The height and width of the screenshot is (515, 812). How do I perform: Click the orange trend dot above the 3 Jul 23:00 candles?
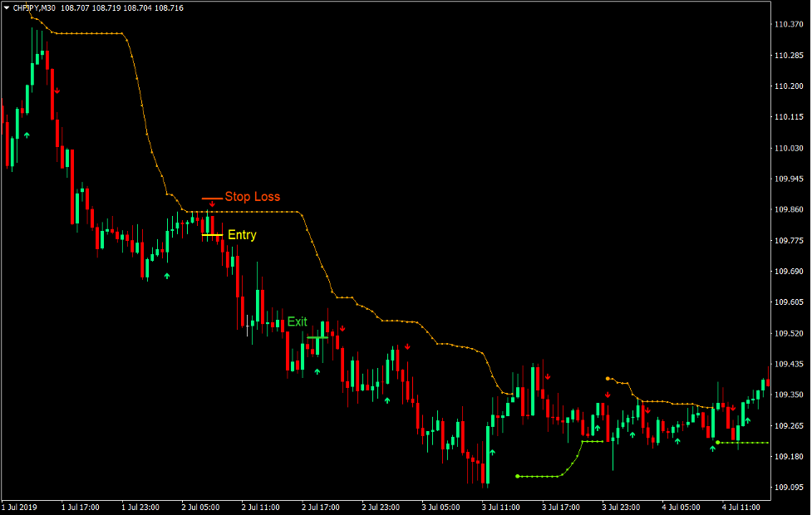tap(609, 378)
